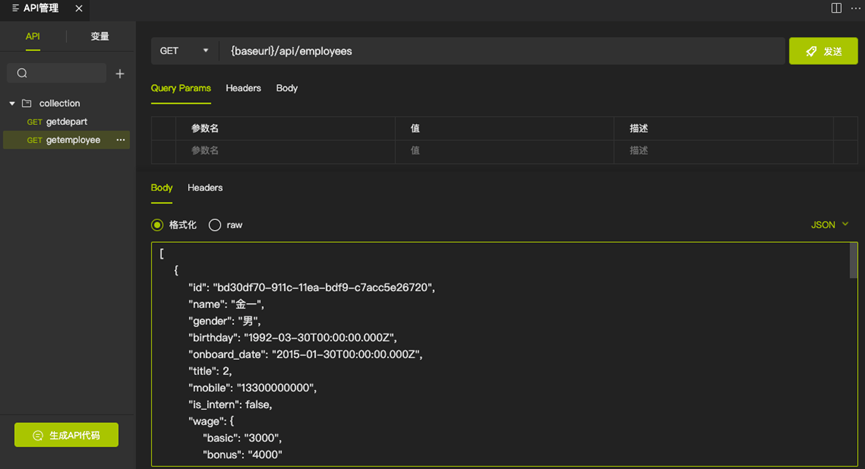This screenshot has height=469, width=865.
Task: Collapse the collection tree arrow
Action: pyautogui.click(x=12, y=103)
